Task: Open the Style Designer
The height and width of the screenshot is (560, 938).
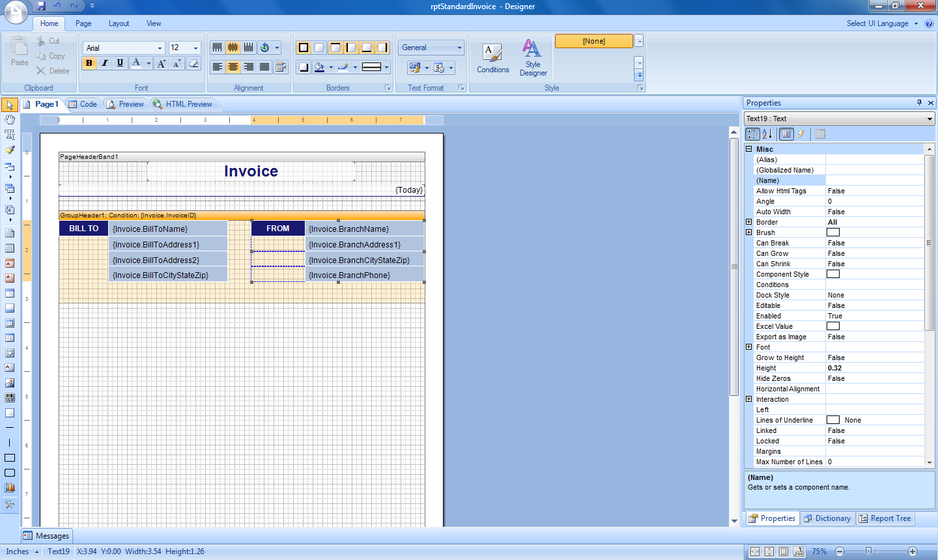Action: pyautogui.click(x=533, y=58)
